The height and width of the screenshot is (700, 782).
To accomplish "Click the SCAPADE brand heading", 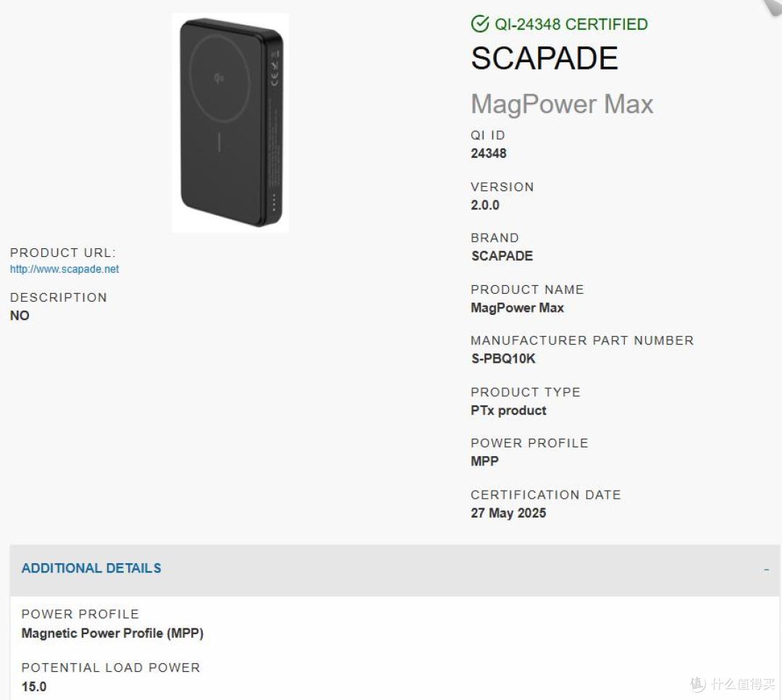I will coord(544,59).
